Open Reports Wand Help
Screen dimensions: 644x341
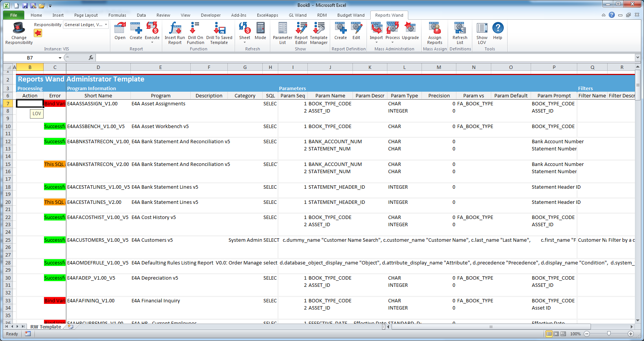pos(498,28)
